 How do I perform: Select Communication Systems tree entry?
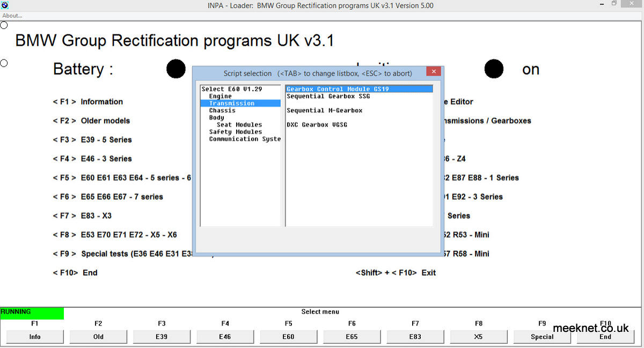[245, 139]
